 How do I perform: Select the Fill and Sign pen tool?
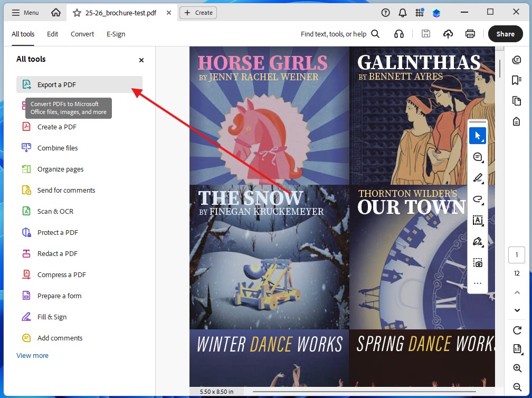[x=478, y=241]
